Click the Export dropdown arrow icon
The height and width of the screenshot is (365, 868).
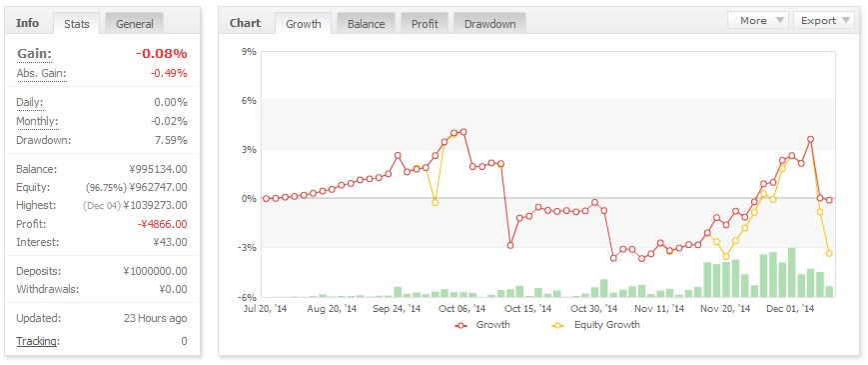point(846,21)
